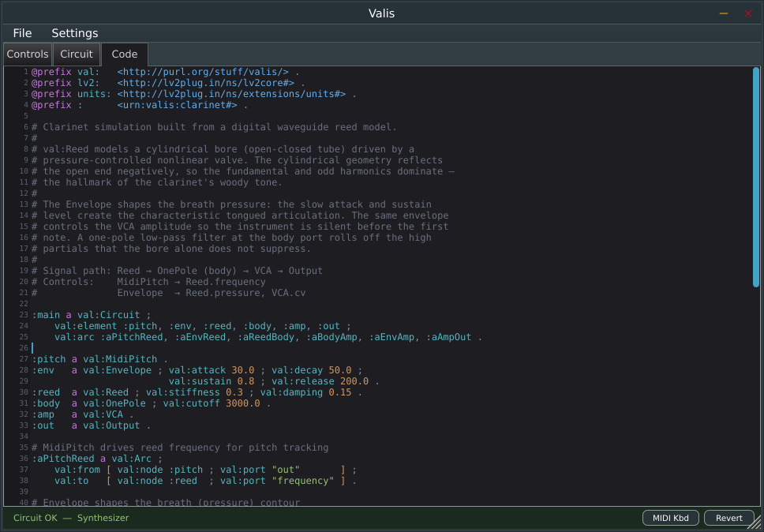Click the 'val:element' keyword on line 24
Image resolution: width=764 pixels, height=532 pixels.
coord(86,326)
